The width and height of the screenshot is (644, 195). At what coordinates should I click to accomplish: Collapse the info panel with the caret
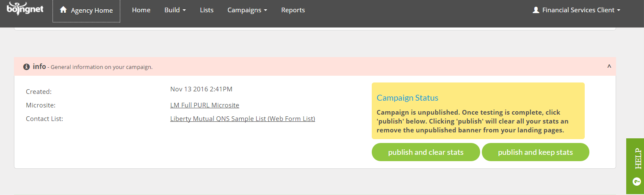(609, 67)
